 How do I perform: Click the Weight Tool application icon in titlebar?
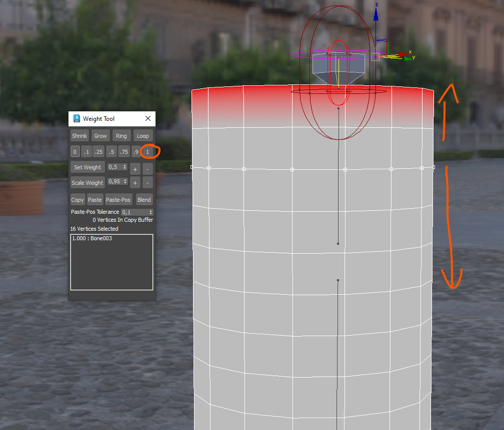[x=76, y=118]
